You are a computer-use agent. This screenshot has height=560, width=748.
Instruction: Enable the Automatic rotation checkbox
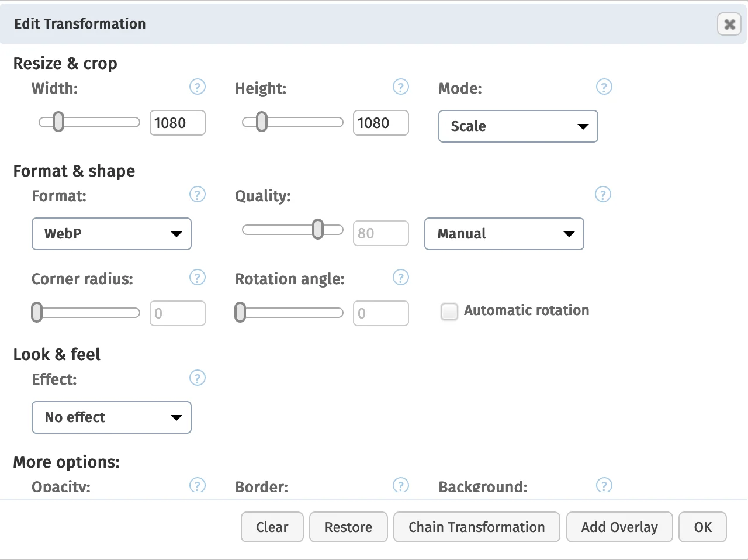click(449, 312)
